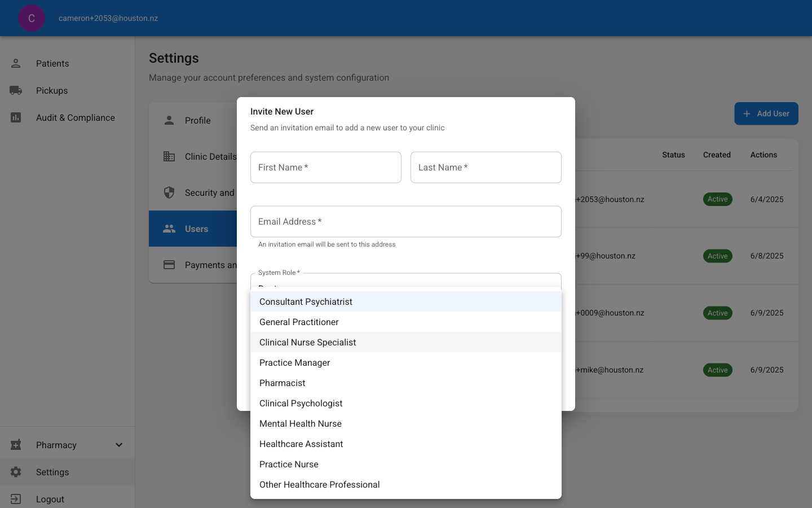Click the Settings gear icon
Image resolution: width=812 pixels, height=508 pixels.
(16, 472)
